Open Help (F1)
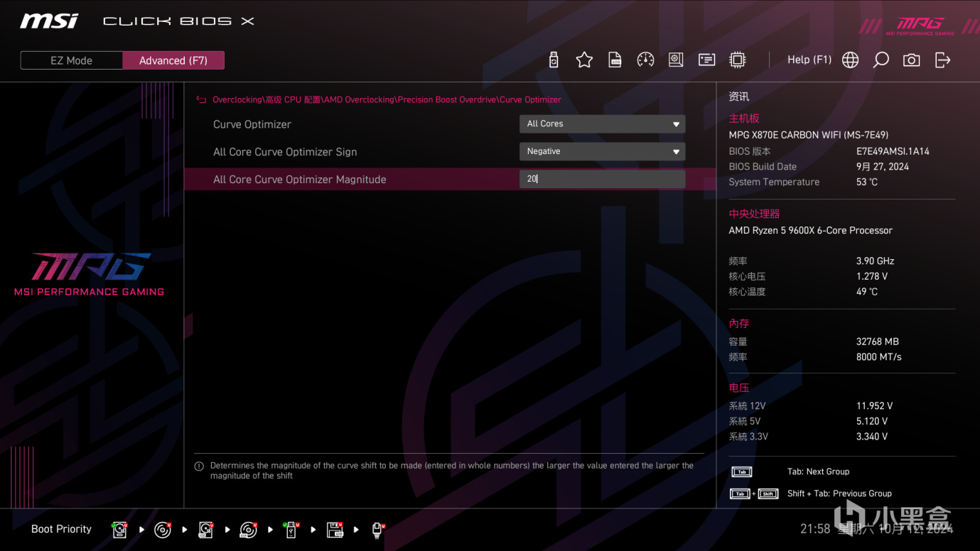 pyautogui.click(x=809, y=60)
